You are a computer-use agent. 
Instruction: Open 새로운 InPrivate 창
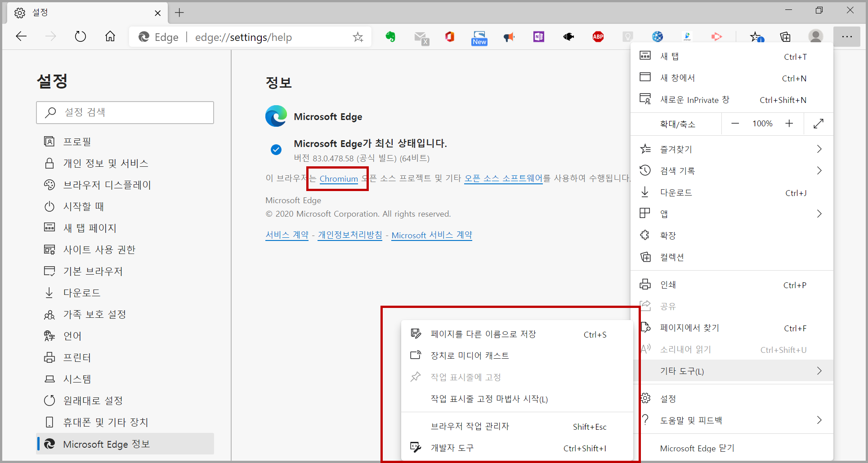[732, 99]
